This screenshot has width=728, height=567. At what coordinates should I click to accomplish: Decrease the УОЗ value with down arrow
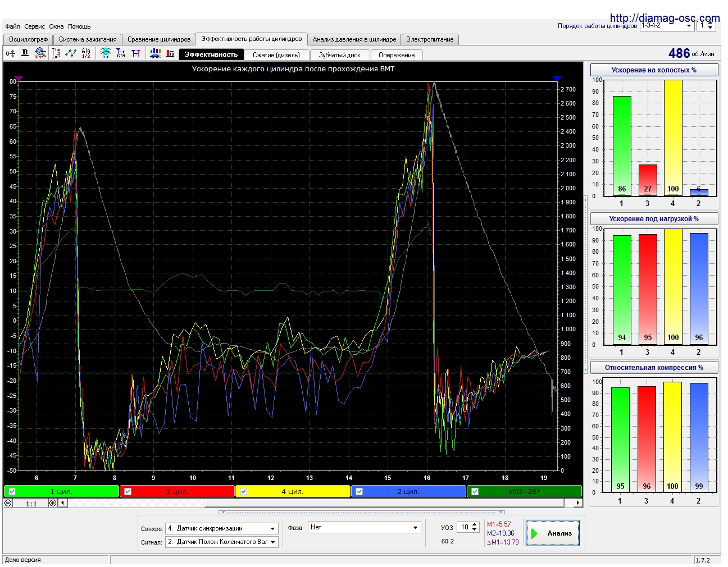tap(475, 529)
